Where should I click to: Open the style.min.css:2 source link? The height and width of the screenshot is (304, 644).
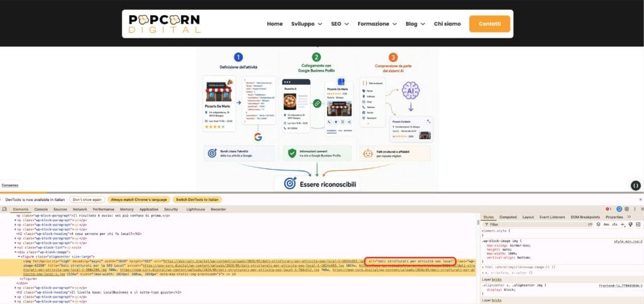pos(628,241)
